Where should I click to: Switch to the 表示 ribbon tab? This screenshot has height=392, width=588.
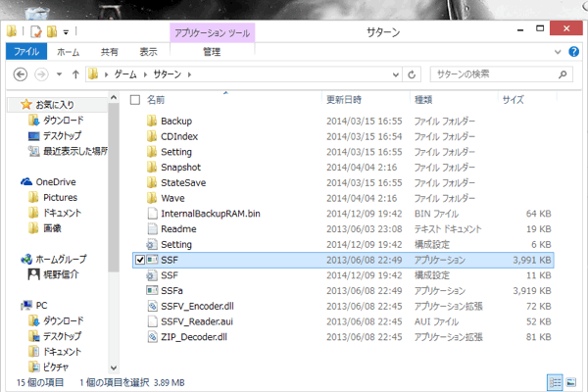coord(148,52)
